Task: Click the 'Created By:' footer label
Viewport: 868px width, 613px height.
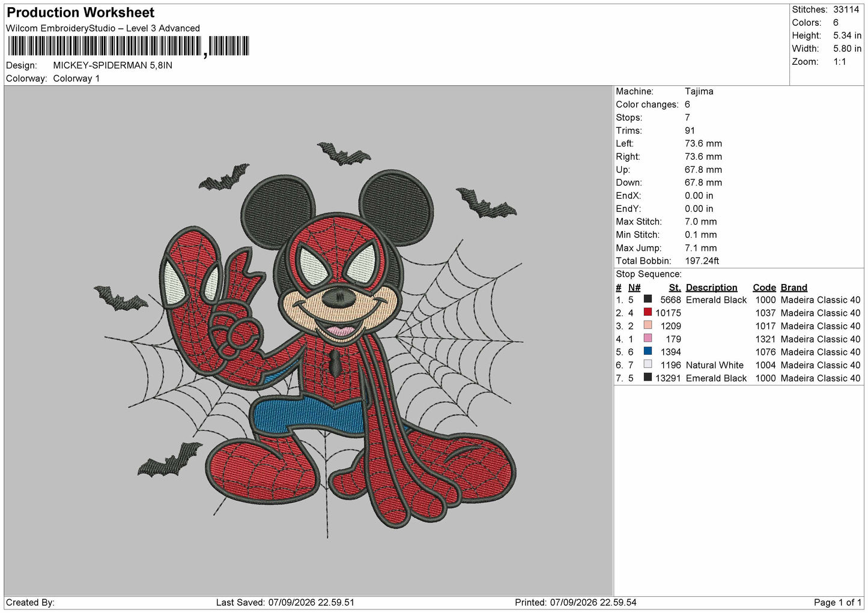Action: pos(30,603)
